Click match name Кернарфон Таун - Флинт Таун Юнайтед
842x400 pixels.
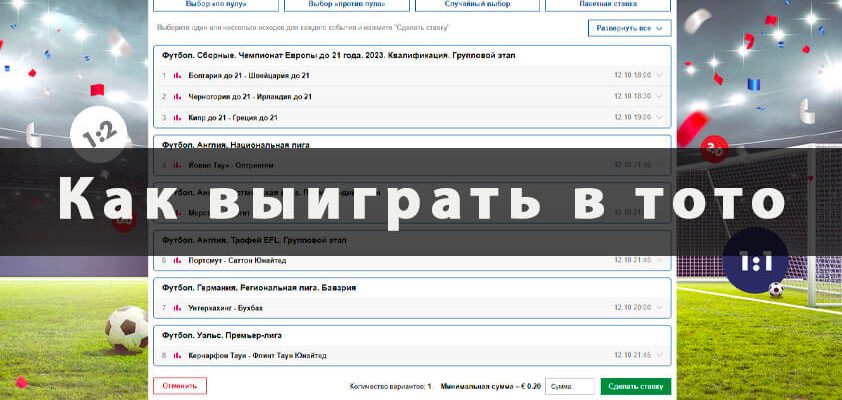pos(258,355)
